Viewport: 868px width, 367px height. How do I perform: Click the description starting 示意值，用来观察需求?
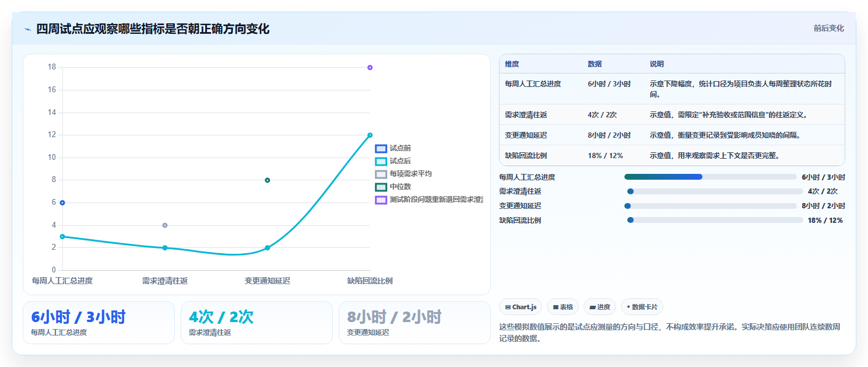coord(715,156)
